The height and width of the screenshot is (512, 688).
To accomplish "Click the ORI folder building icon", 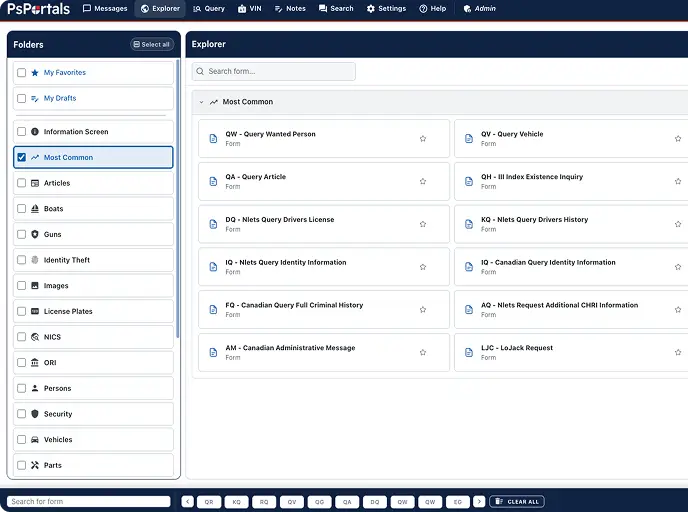I will pos(35,362).
